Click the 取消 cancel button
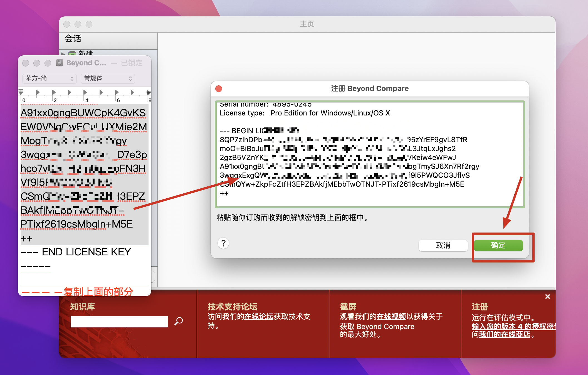The image size is (588, 375). click(443, 245)
